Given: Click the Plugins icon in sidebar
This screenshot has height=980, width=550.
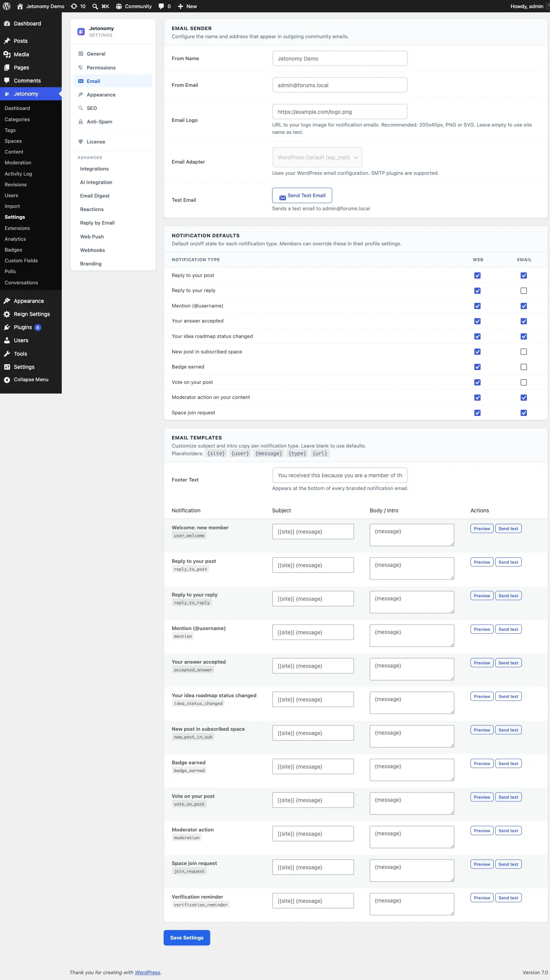Looking at the screenshot, I should (x=7, y=327).
